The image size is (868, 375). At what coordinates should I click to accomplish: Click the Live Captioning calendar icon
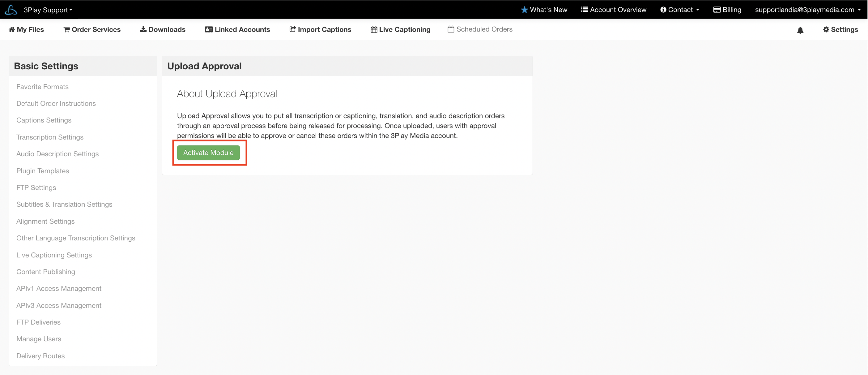coord(374,29)
